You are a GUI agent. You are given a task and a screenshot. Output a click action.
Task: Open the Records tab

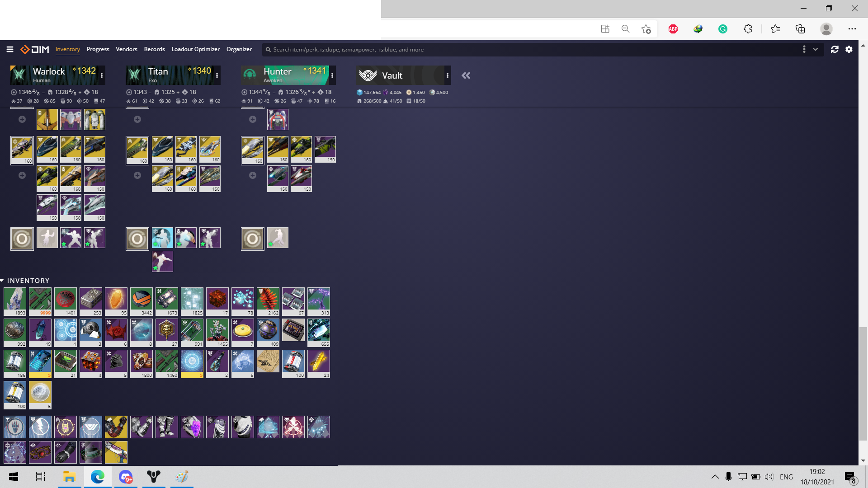point(154,49)
